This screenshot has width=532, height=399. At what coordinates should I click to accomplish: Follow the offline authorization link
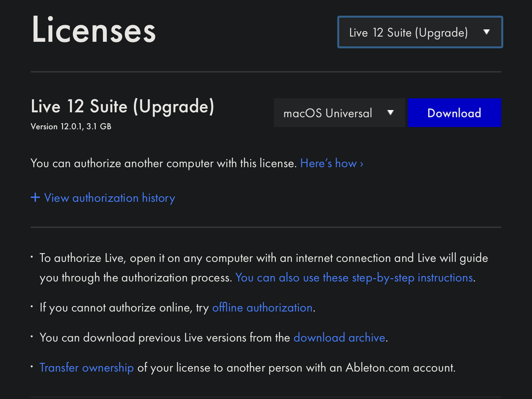coord(262,308)
